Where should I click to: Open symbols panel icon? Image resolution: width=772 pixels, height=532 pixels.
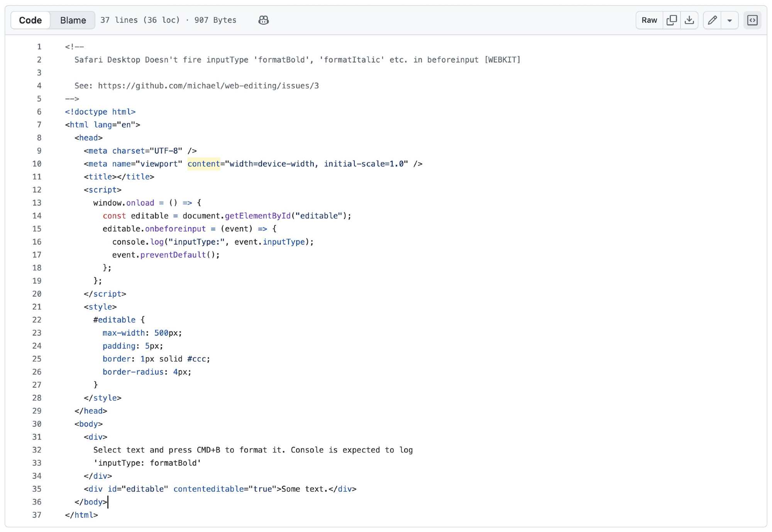pyautogui.click(x=752, y=20)
